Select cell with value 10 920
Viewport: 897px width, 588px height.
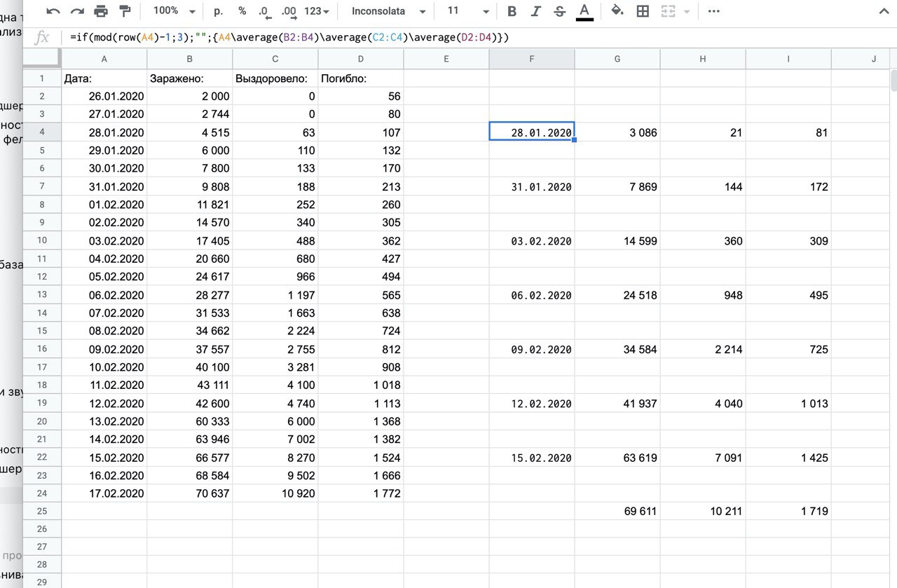[x=275, y=493]
